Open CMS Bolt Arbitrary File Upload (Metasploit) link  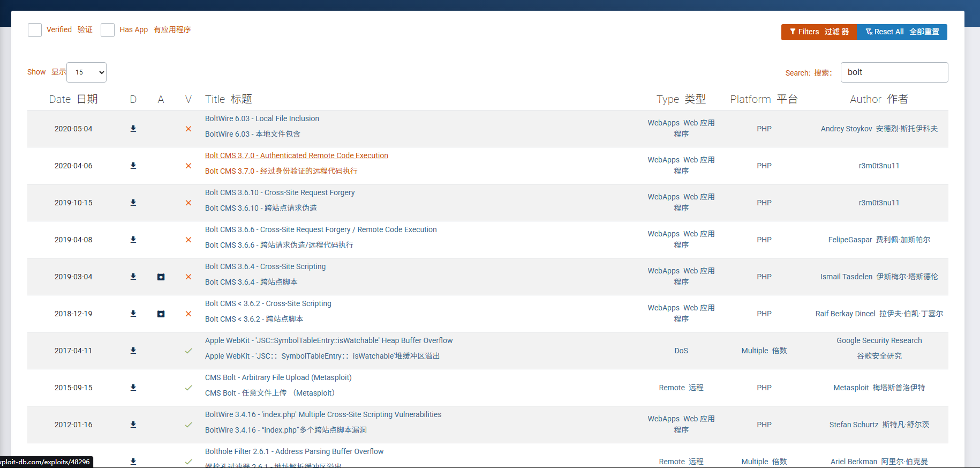pos(278,377)
